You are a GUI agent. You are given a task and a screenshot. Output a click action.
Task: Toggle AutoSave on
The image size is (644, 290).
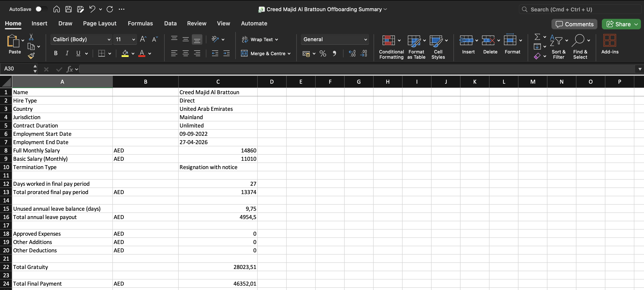(41, 9)
